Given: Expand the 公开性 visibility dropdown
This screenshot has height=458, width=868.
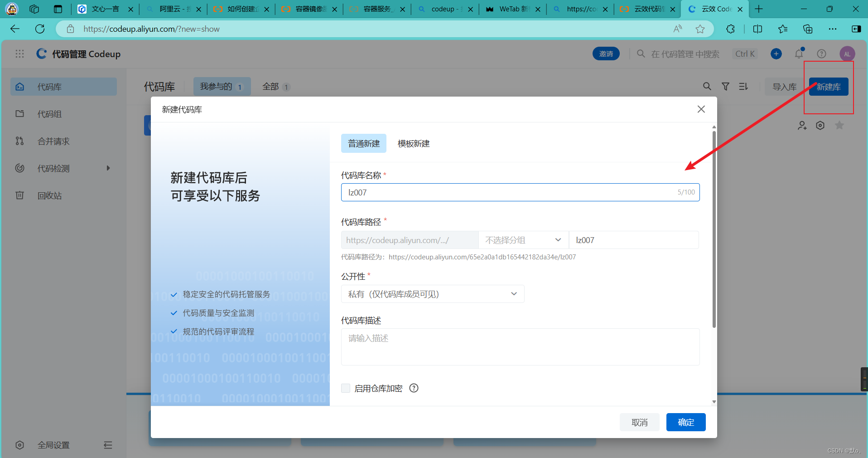Looking at the screenshot, I should (433, 294).
